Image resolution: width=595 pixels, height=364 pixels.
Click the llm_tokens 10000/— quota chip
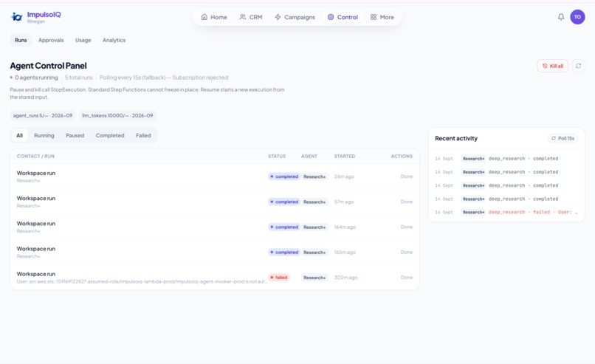(x=117, y=115)
